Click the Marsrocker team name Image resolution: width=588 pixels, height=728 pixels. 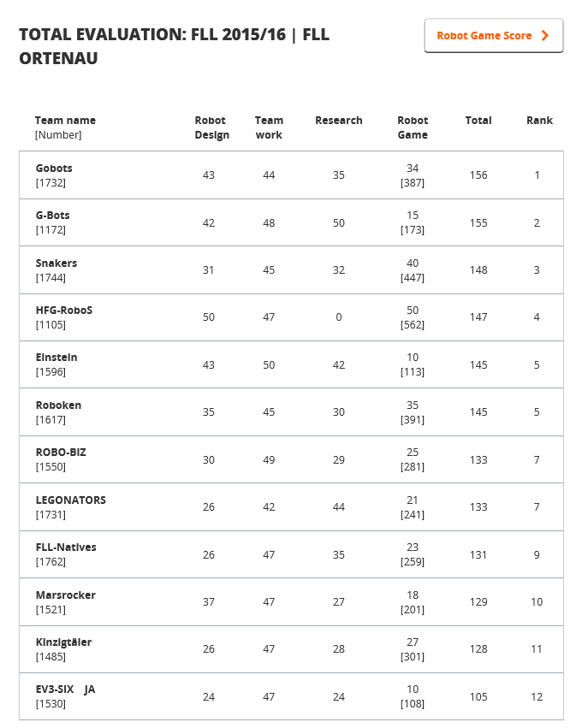tap(66, 595)
